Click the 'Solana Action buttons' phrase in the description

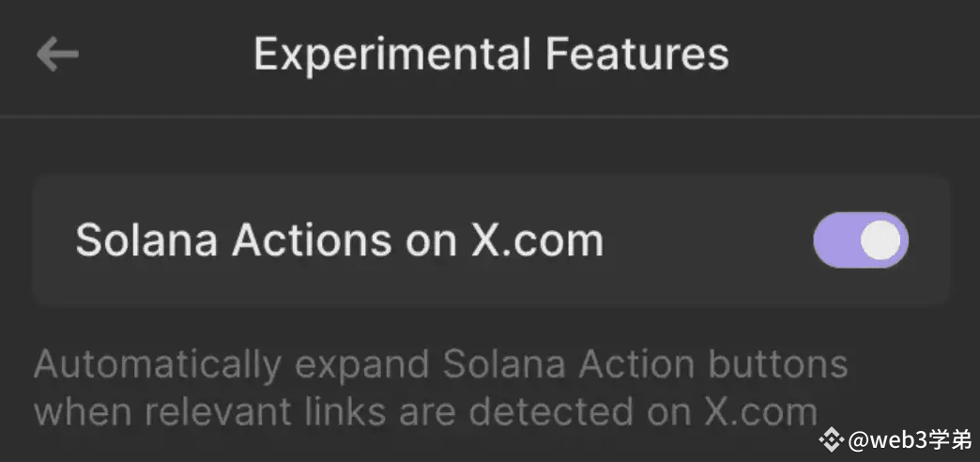[x=646, y=365]
